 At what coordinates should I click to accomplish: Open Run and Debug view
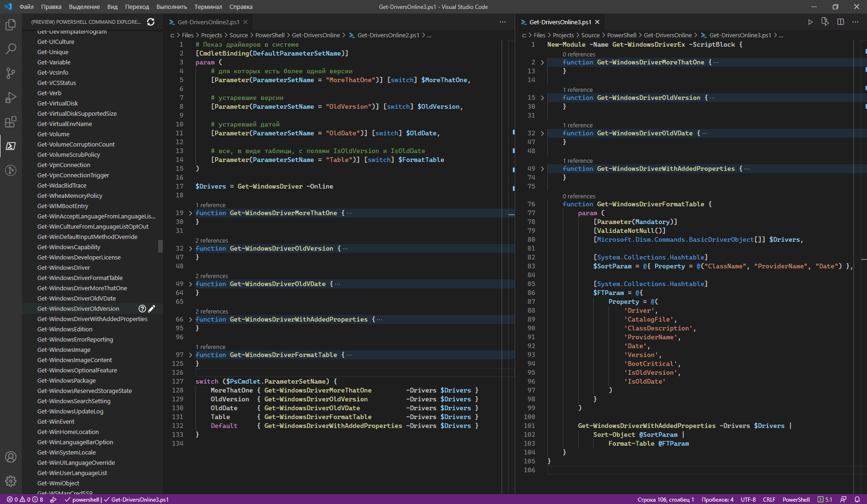coord(11,98)
